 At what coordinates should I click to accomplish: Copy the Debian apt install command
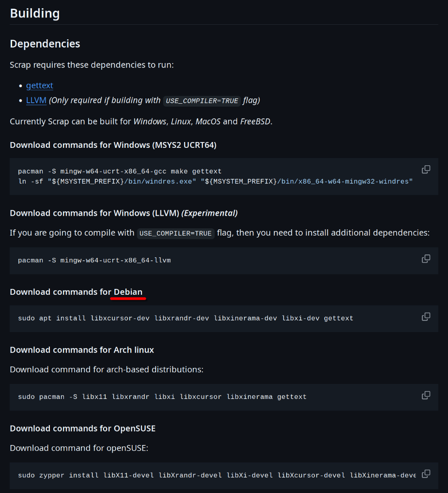426,316
